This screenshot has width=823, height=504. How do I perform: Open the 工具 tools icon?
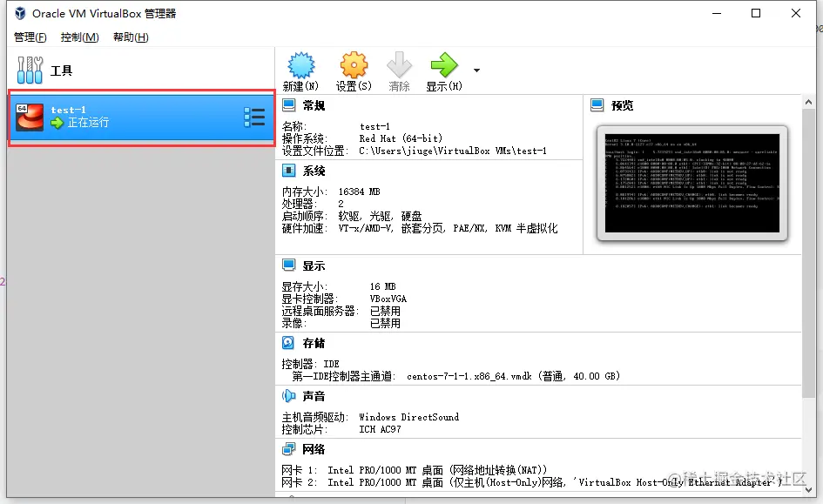pos(30,71)
